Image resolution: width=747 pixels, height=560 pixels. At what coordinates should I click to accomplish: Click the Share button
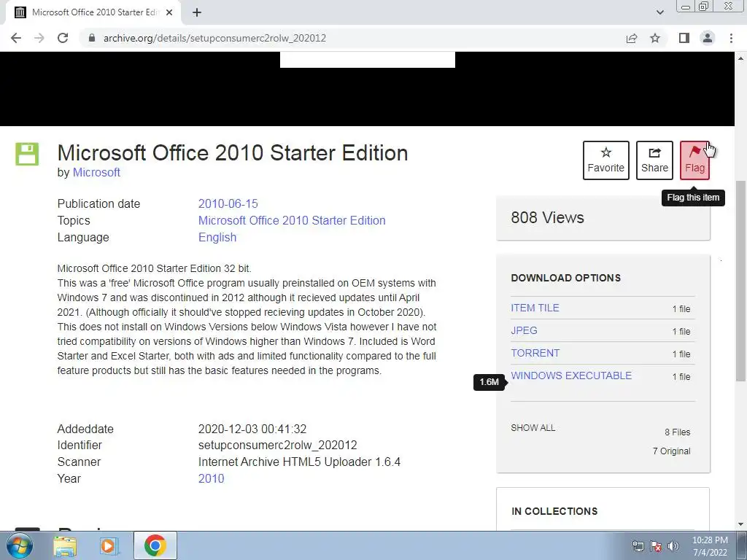click(654, 160)
